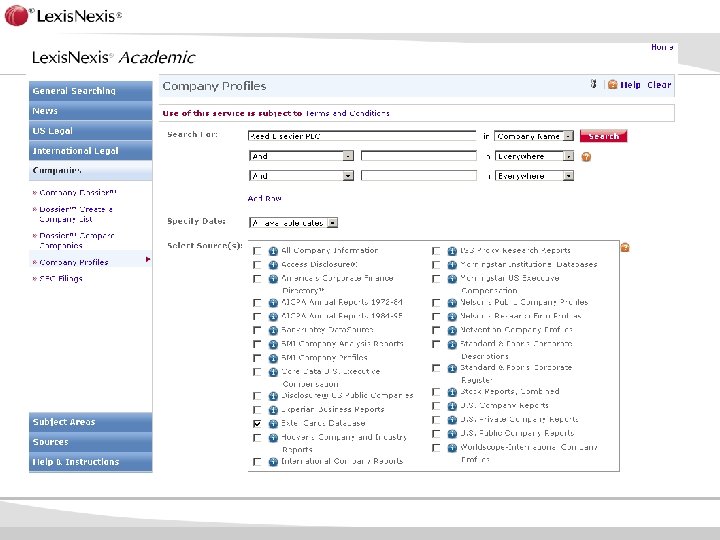The height and width of the screenshot is (540, 720).
Task: Open the SEC Filings link
Action: pyautogui.click(x=61, y=278)
